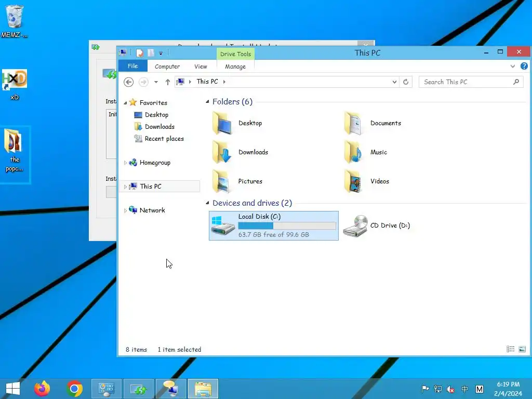Open Control Panel taskbar button

tap(106, 389)
